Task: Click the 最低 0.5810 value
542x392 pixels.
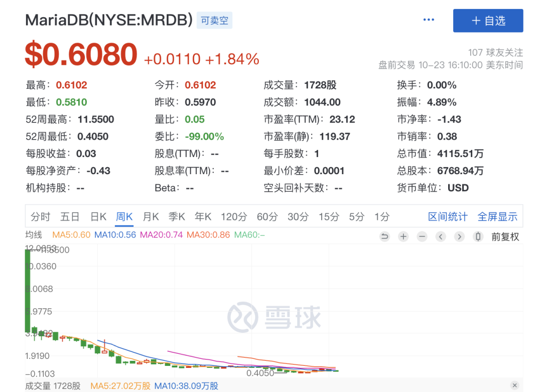Action: tap(72, 102)
